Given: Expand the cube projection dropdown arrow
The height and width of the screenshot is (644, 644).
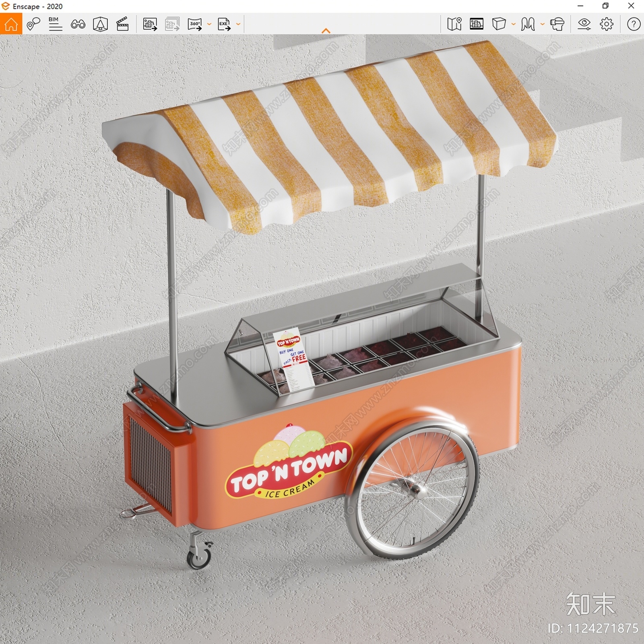Looking at the screenshot, I should point(513,24).
